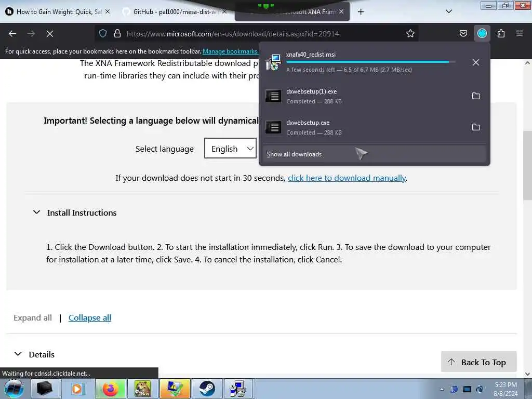
Task: Click here to download manually link
Action: 347,178
